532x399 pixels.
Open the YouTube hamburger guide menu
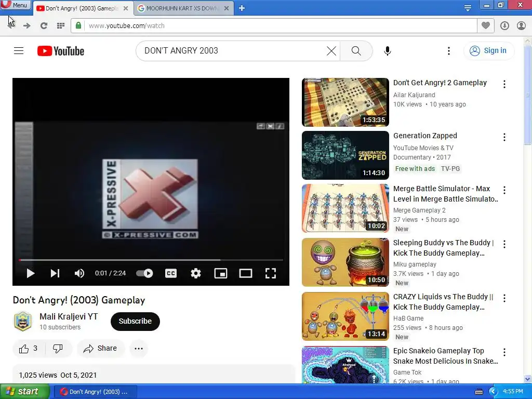tap(19, 51)
